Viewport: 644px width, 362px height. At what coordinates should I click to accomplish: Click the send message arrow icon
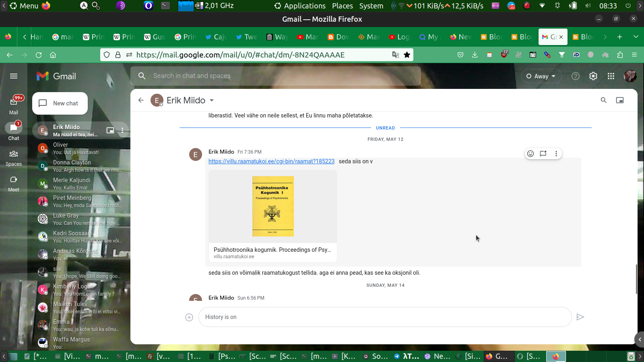click(580, 317)
